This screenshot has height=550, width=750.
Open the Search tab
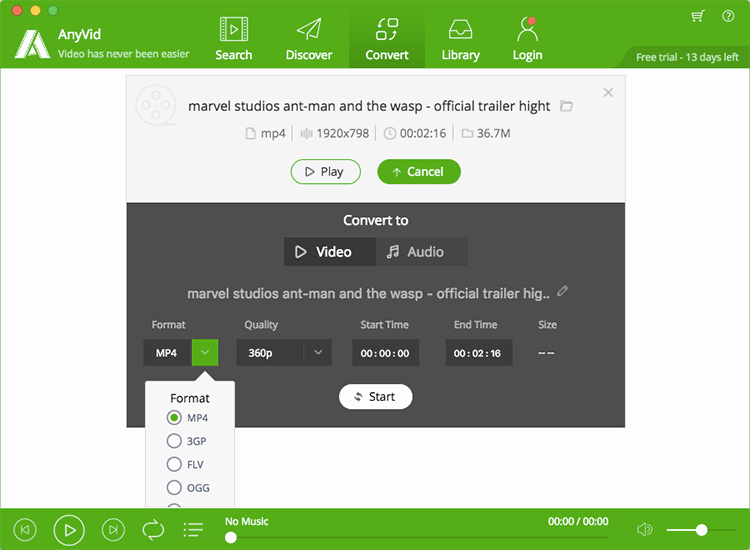[233, 39]
